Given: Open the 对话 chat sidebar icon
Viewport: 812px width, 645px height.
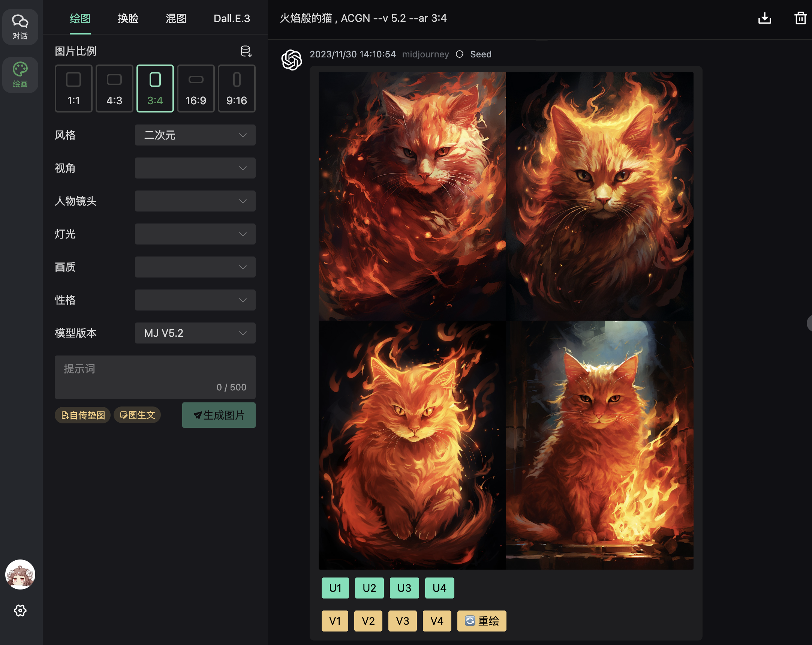Looking at the screenshot, I should (x=20, y=27).
